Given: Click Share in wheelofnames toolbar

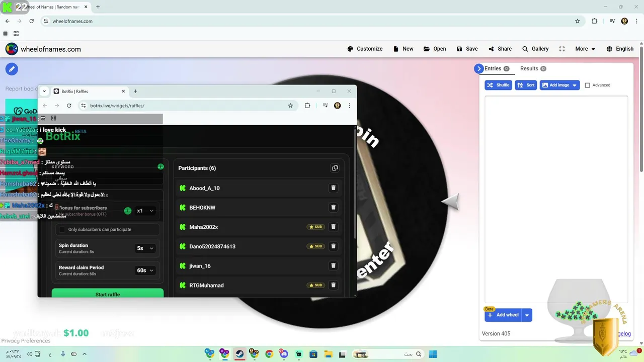Looking at the screenshot, I should [500, 49].
